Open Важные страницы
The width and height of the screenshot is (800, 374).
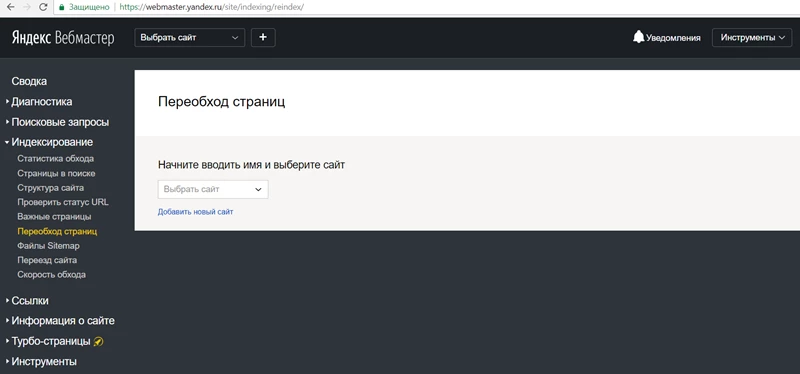[x=54, y=217]
